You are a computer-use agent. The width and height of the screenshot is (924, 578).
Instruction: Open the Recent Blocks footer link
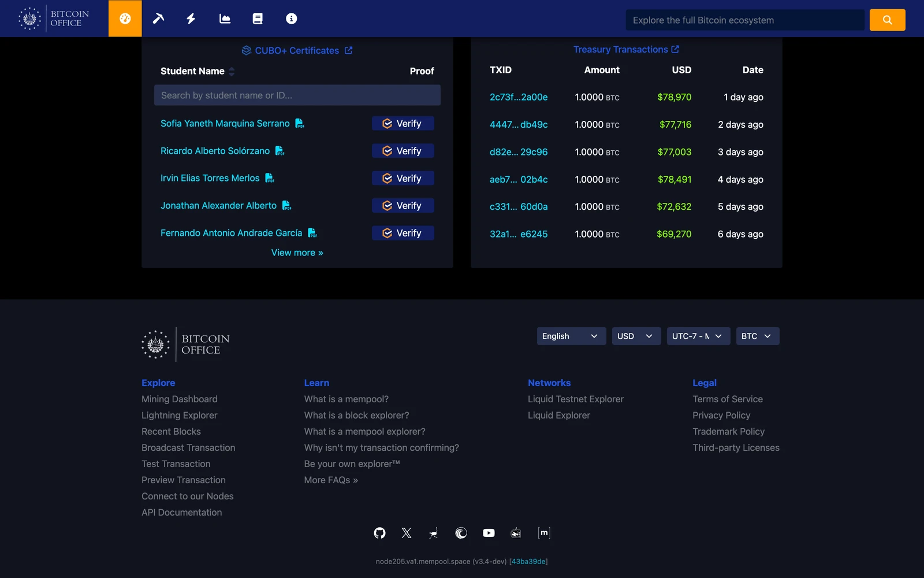(x=171, y=431)
